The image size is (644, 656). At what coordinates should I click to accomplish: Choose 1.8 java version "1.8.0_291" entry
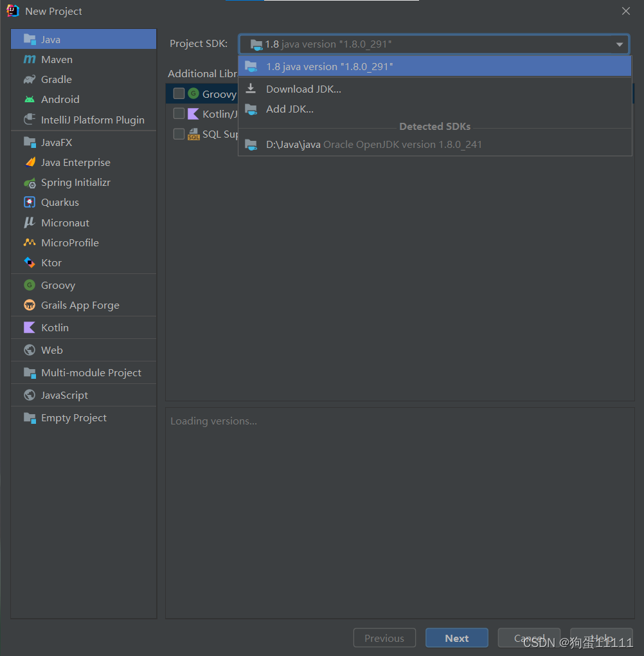(x=435, y=66)
